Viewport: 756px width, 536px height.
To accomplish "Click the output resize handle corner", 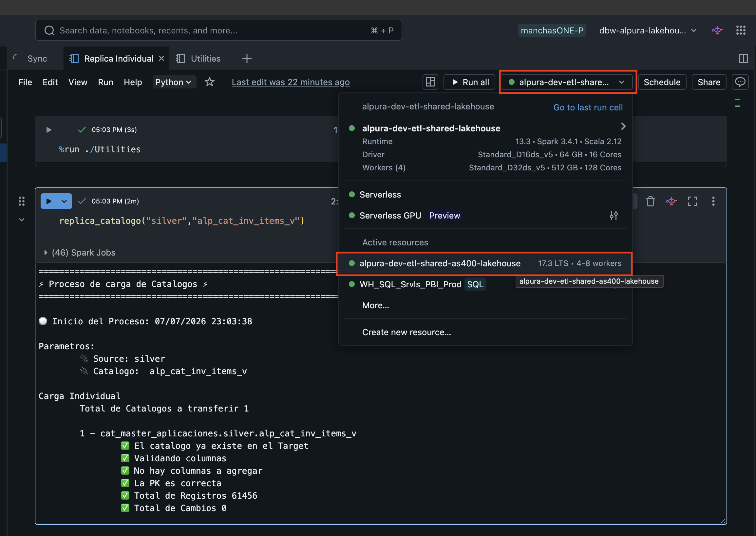I will (x=723, y=521).
